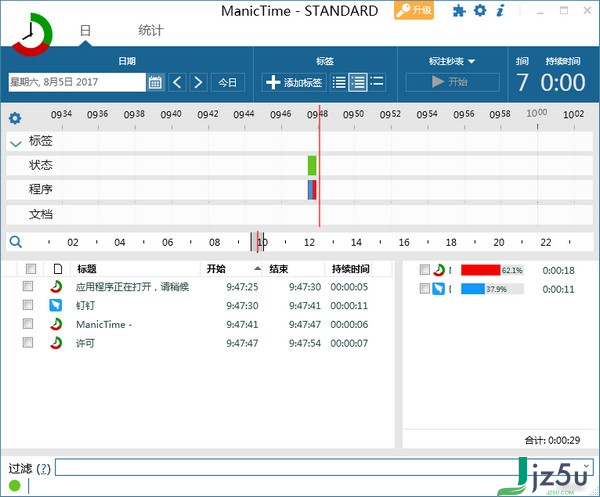Open the calendar date picker icon
This screenshot has width=600, height=497.
pos(155,82)
